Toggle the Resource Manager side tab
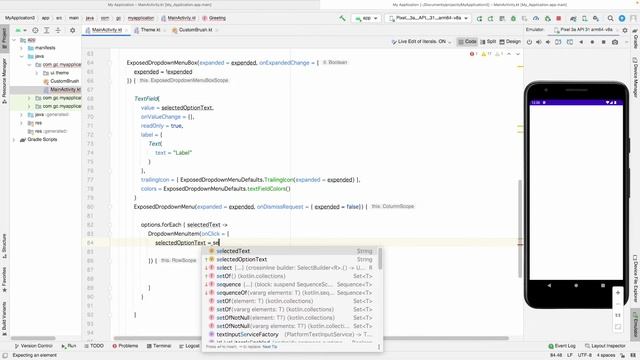Screen dimensions: 640x360 [x=4, y=81]
